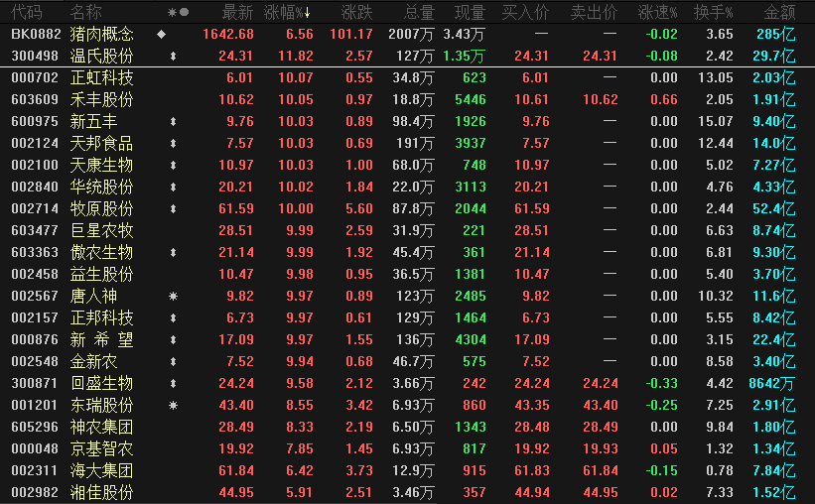Screen dimensions: 815x504
Task: Click stock code BK0882
Action: (36, 35)
